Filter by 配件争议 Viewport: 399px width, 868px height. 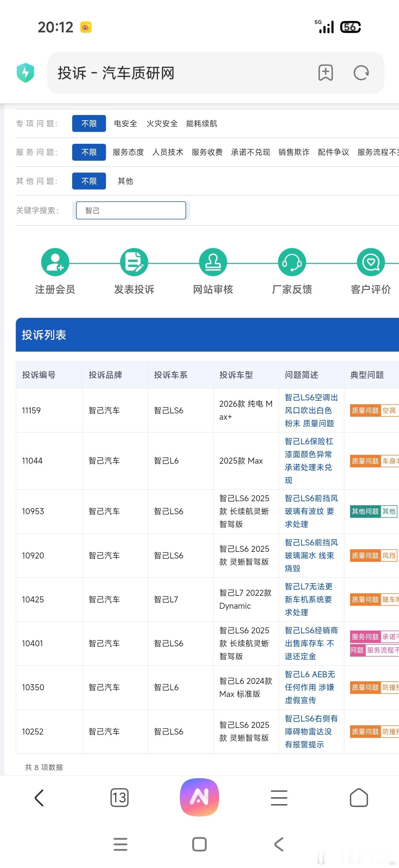coord(333,152)
